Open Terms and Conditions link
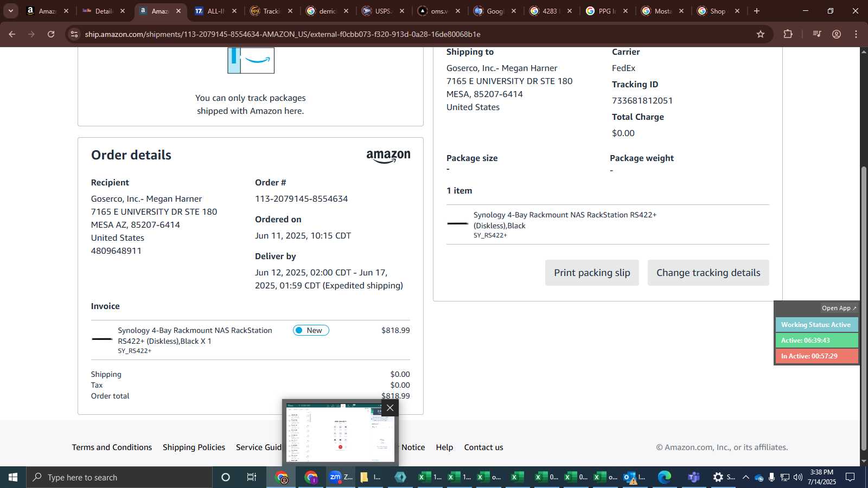 click(112, 447)
